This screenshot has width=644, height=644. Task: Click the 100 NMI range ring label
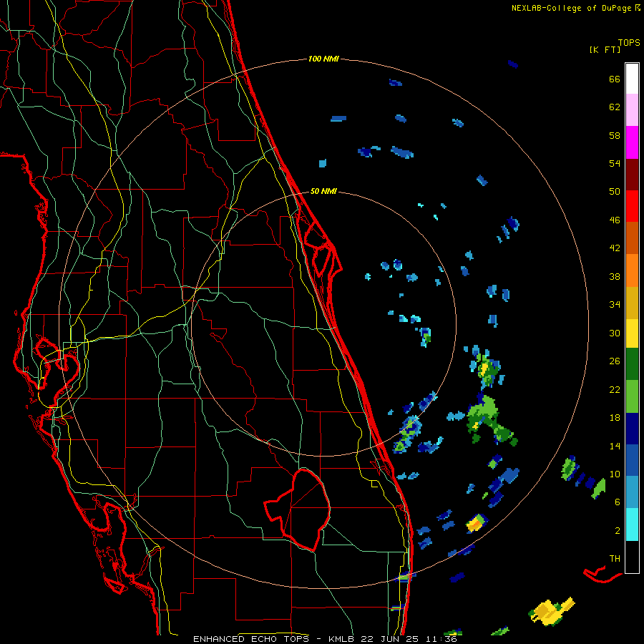tap(323, 59)
